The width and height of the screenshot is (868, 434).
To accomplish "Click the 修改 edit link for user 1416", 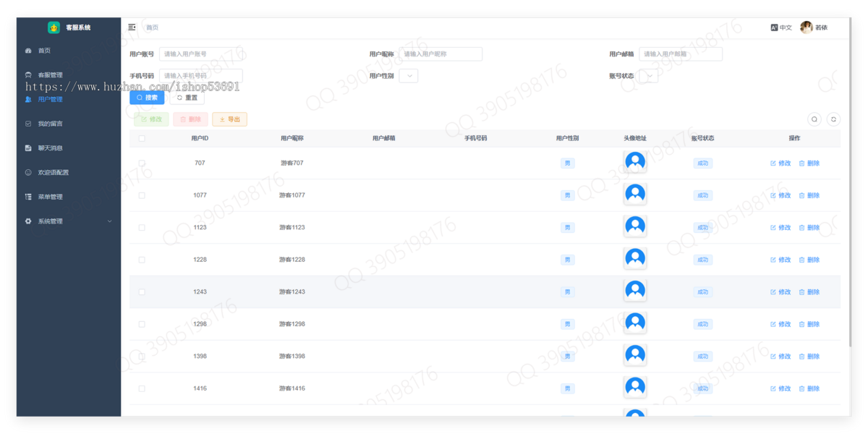I will pos(780,388).
